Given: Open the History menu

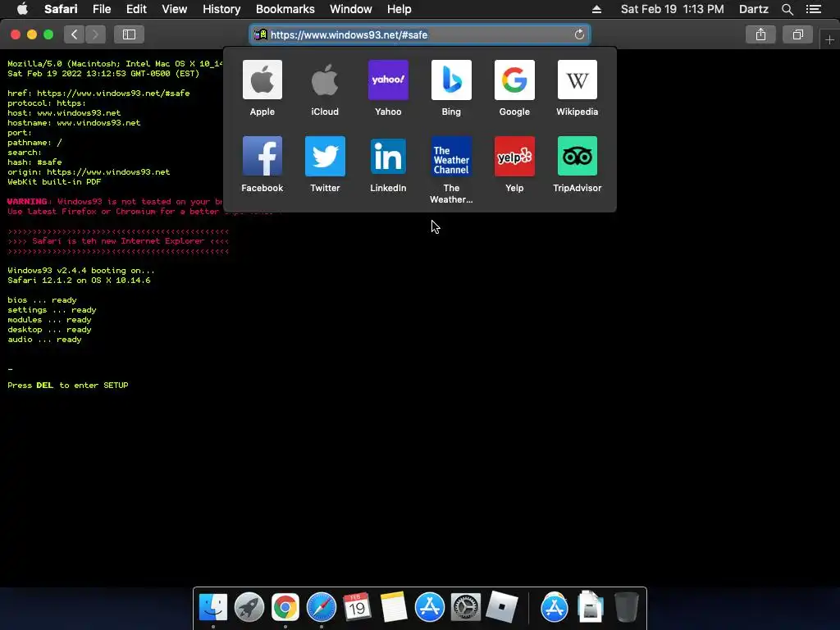Looking at the screenshot, I should pyautogui.click(x=221, y=9).
